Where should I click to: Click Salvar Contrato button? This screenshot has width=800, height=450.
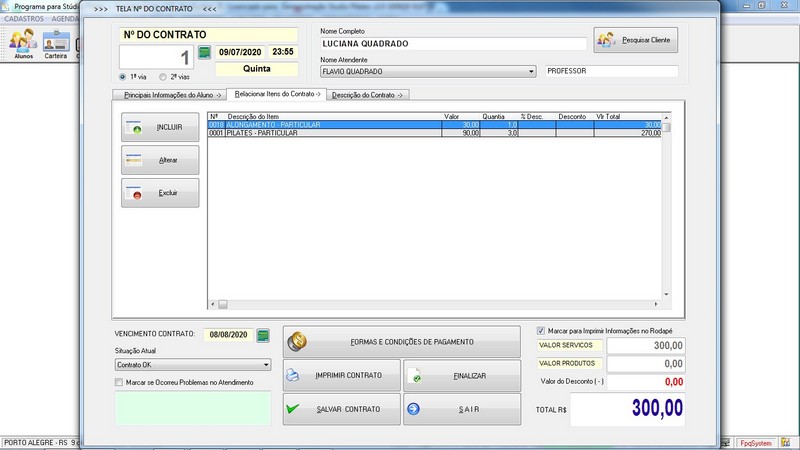[342, 409]
